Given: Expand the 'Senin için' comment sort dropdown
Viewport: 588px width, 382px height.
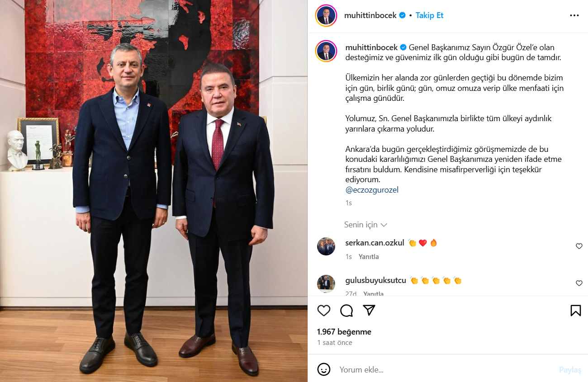Looking at the screenshot, I should tap(365, 225).
